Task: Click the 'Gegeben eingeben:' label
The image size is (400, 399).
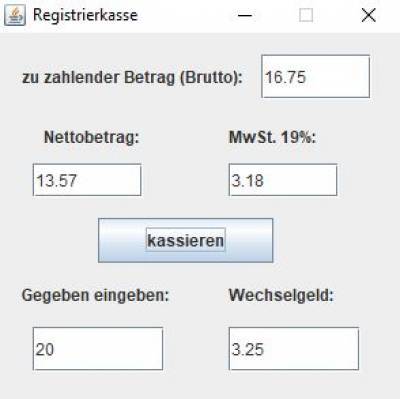Action: [95, 296]
